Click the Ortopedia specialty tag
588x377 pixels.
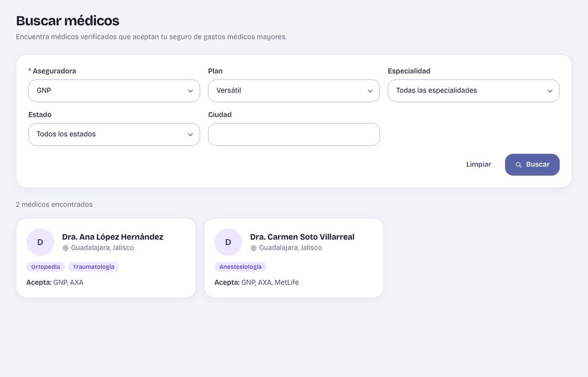(x=45, y=267)
